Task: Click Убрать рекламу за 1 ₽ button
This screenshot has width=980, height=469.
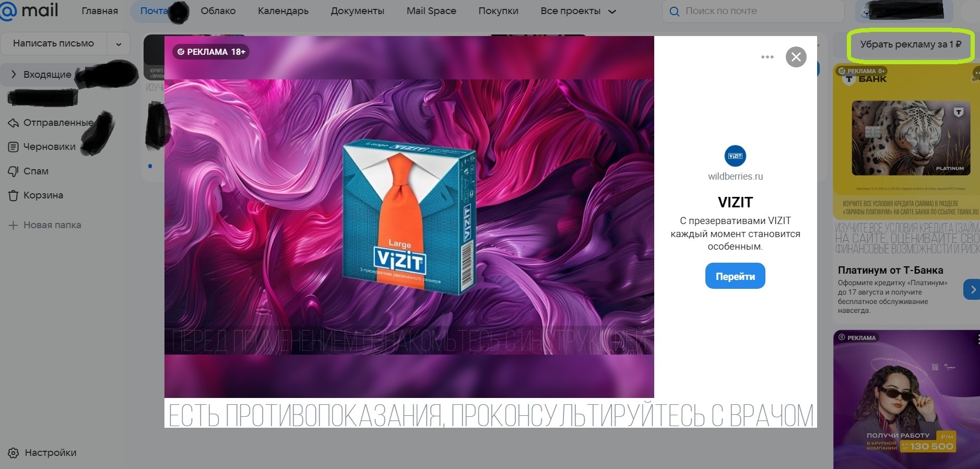Action: pyautogui.click(x=911, y=44)
